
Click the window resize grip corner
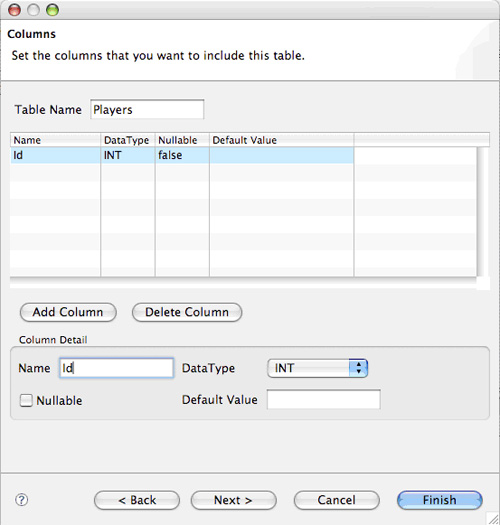click(x=493, y=518)
